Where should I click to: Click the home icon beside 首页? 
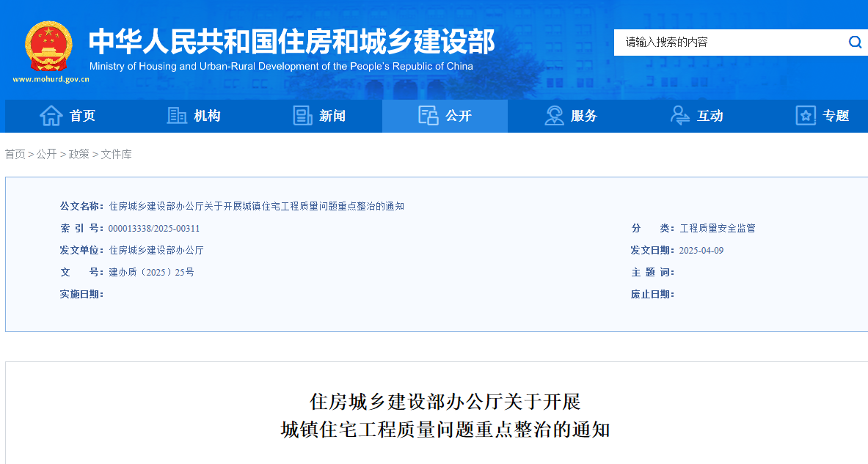point(51,116)
